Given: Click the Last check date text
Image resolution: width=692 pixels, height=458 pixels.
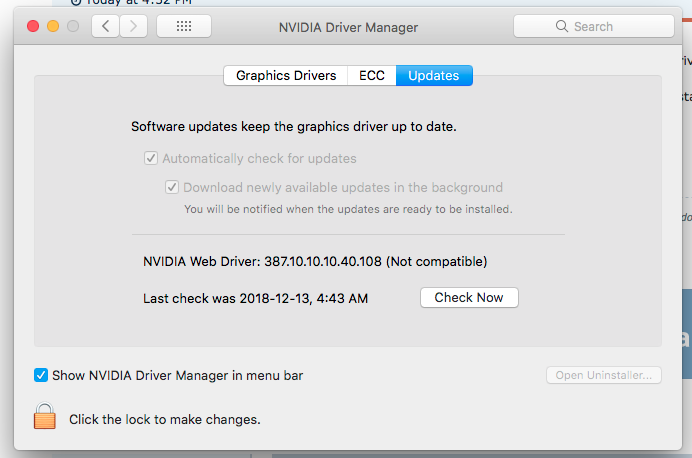Looking at the screenshot, I should tap(255, 298).
